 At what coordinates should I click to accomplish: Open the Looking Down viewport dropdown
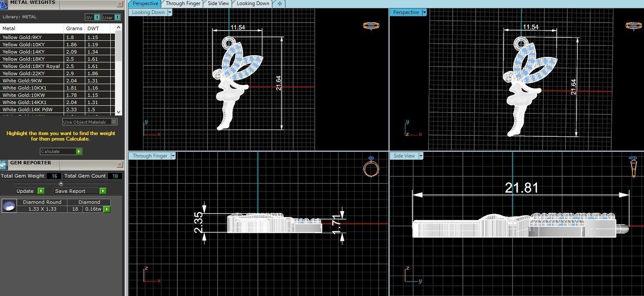[170, 12]
